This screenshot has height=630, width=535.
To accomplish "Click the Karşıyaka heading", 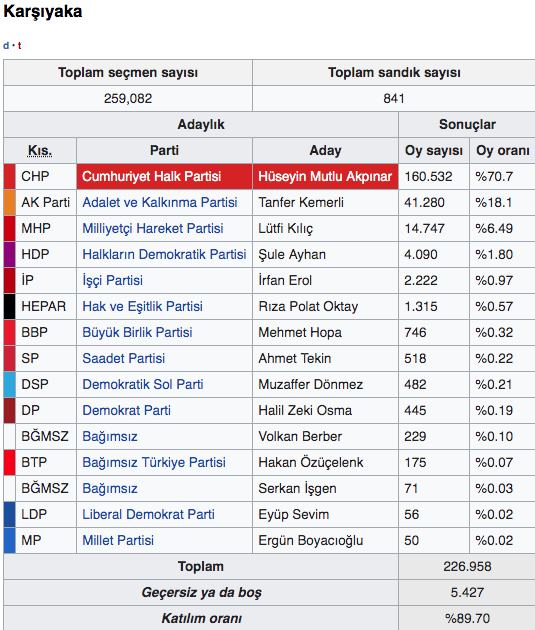I will [43, 11].
